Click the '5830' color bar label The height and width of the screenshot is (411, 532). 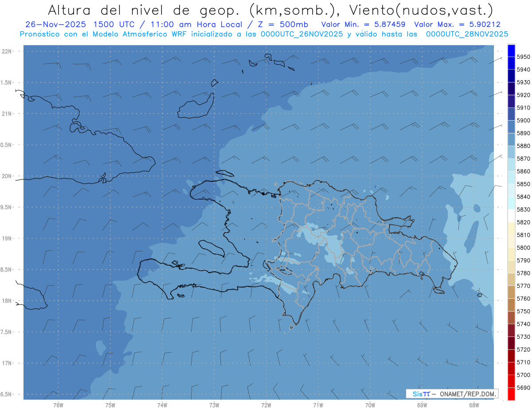click(x=524, y=210)
